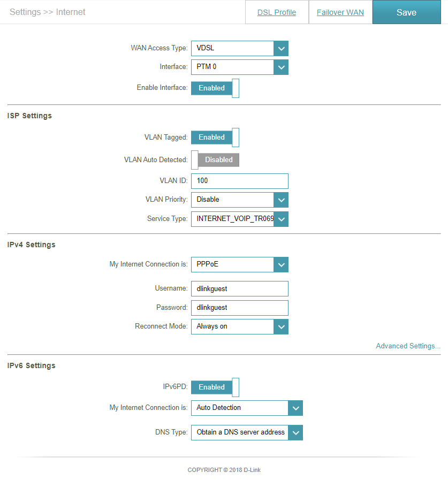Click the Username input field

pyautogui.click(x=239, y=288)
